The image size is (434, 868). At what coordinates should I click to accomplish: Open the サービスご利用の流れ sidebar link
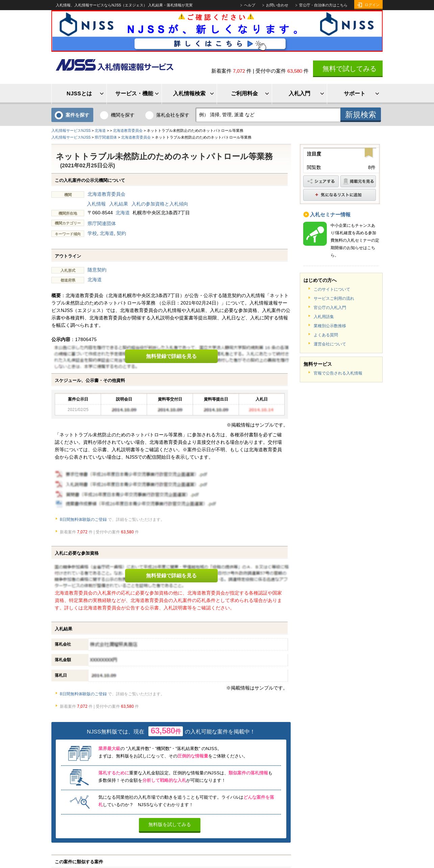(334, 298)
